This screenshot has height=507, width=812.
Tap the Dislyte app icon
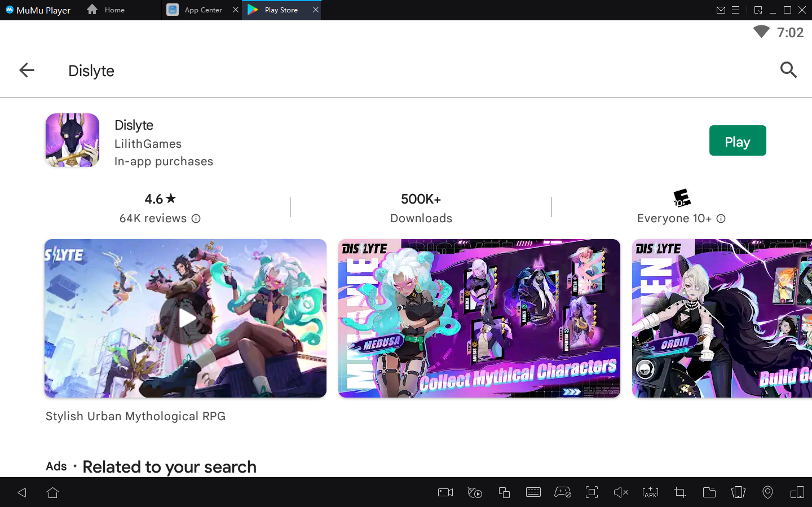(x=72, y=140)
